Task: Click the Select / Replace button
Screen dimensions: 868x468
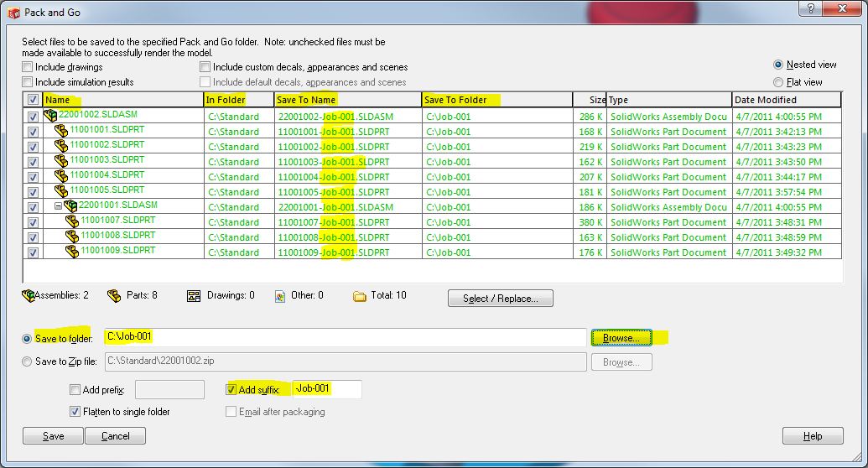Action: [x=500, y=299]
